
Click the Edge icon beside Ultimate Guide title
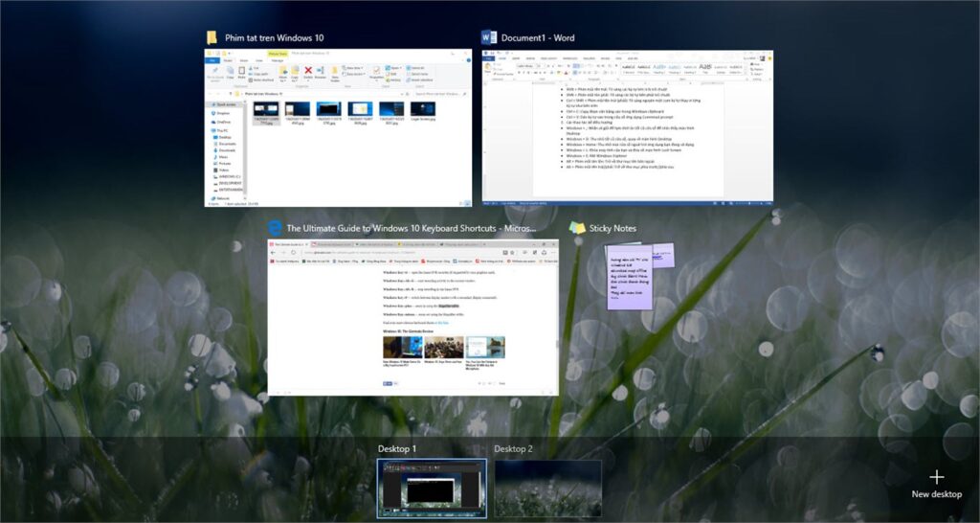point(275,228)
